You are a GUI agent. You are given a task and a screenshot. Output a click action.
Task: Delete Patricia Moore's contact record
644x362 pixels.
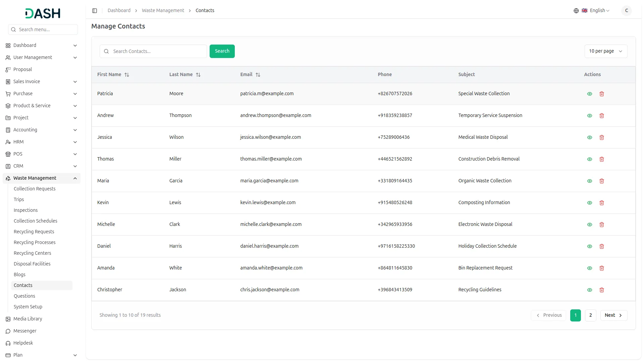601,94
